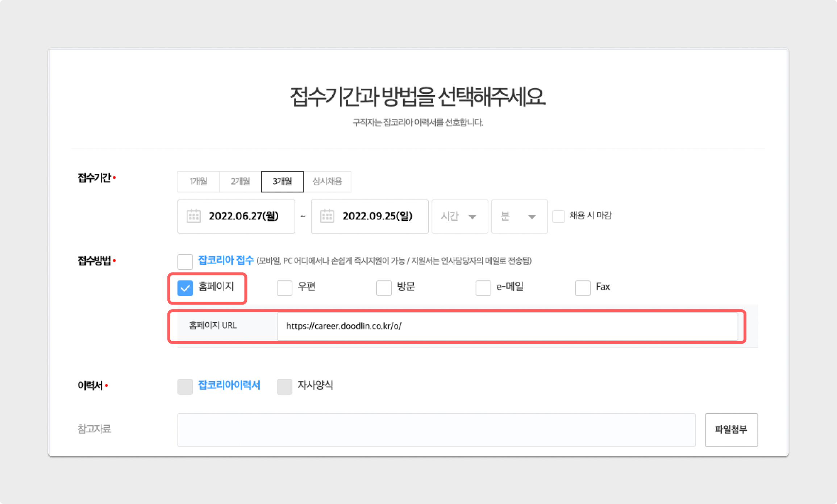The width and height of the screenshot is (837, 504).
Task: Check the 잡코리아이력서 resume option
Action: 185,386
